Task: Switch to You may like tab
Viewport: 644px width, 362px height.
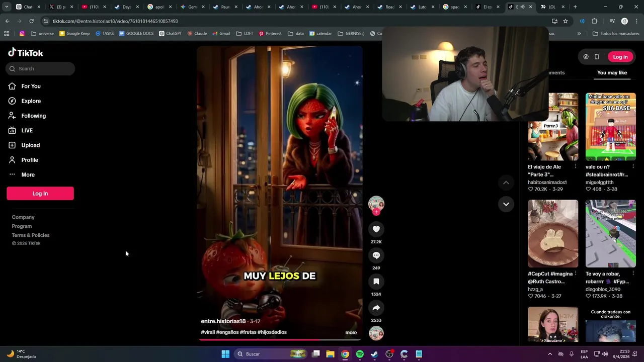Action: [612, 73]
